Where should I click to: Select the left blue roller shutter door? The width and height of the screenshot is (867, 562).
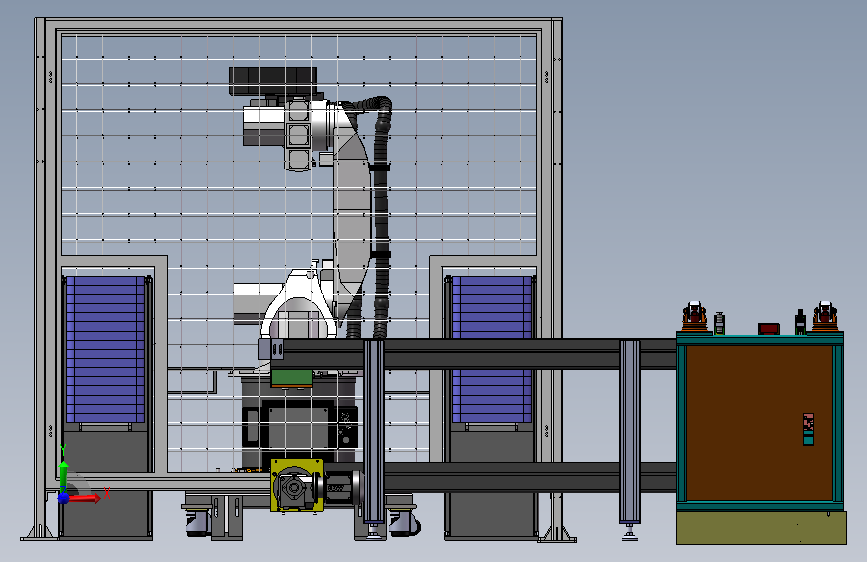click(x=105, y=350)
